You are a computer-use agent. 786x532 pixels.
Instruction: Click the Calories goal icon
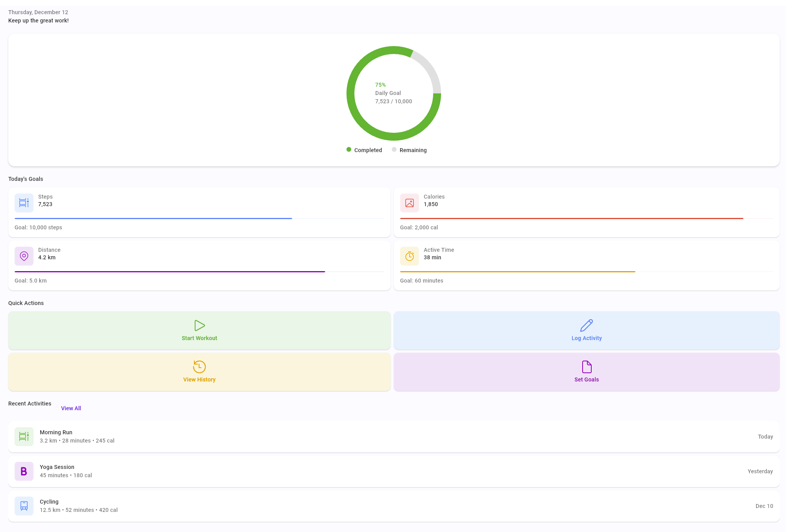(410, 203)
